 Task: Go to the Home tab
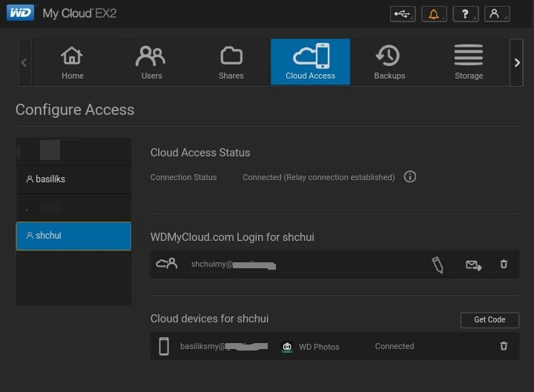pyautogui.click(x=72, y=62)
